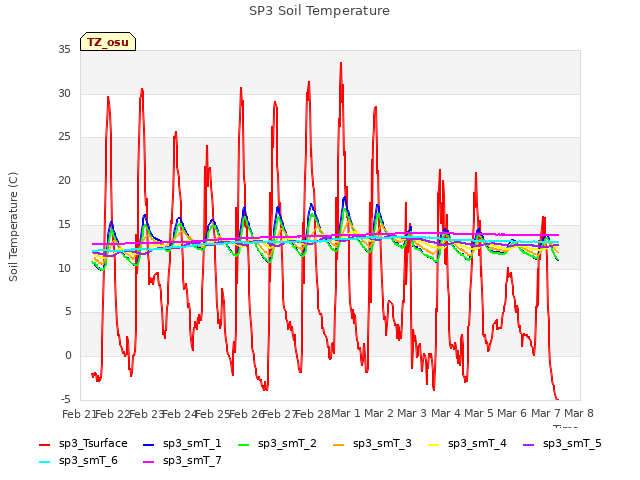The height and width of the screenshot is (480, 640).
Task: Click the 0 y-axis tick label
Action: click(68, 356)
